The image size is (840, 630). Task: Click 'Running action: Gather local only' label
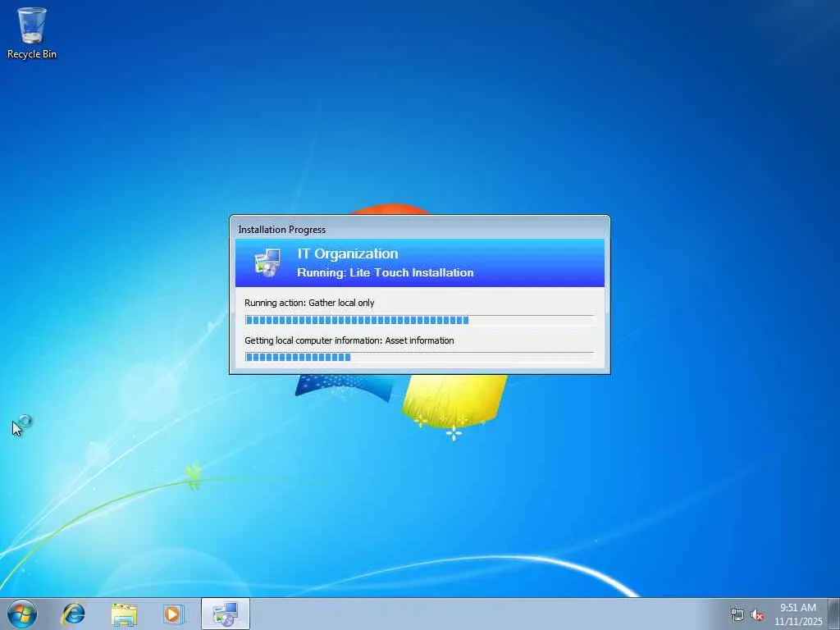[x=309, y=303]
